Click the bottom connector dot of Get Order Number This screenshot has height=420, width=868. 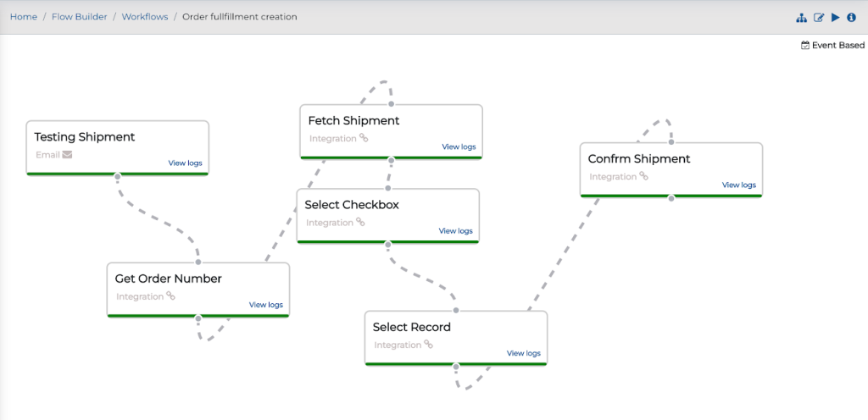(x=198, y=318)
